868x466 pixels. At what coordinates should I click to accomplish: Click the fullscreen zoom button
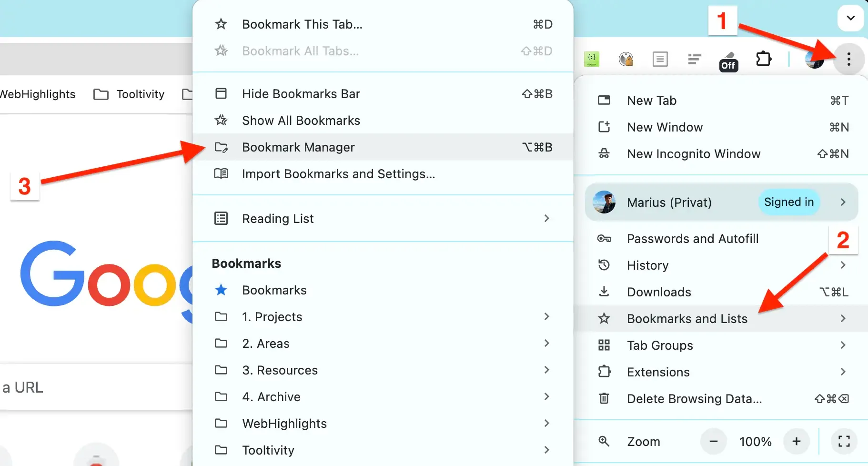pyautogui.click(x=844, y=441)
